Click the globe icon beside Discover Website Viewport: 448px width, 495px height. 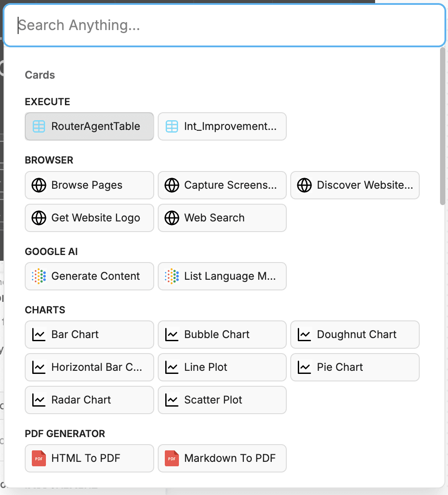pos(304,185)
